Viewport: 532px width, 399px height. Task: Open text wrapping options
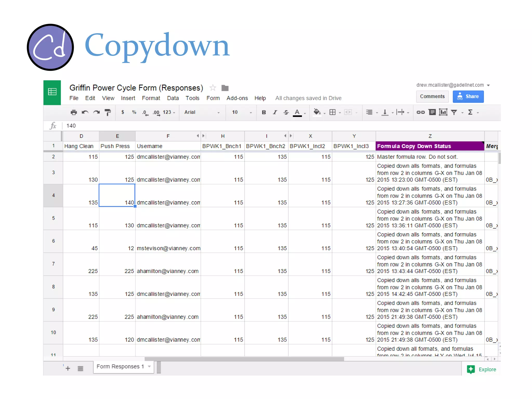(400, 112)
